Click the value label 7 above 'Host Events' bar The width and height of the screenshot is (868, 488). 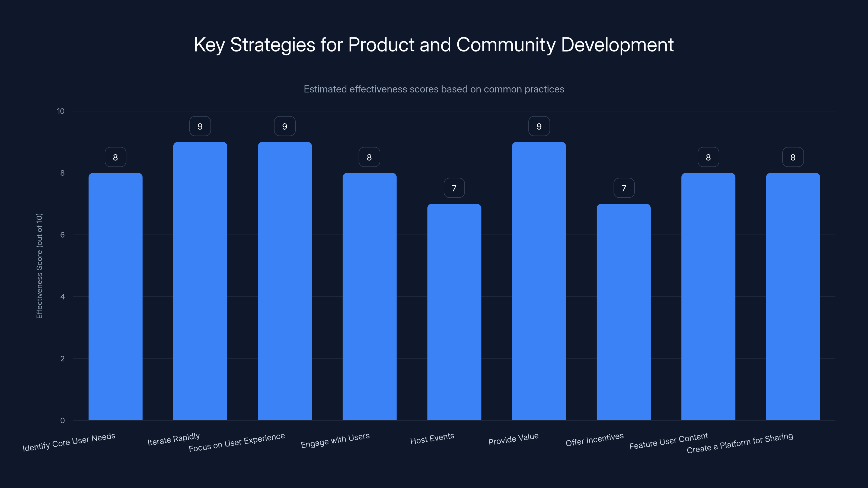point(454,188)
